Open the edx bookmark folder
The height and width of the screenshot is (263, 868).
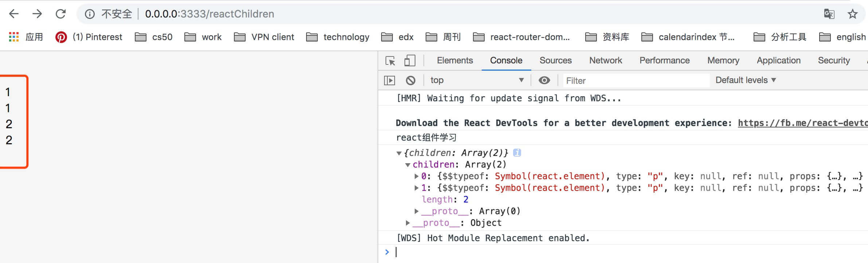(x=397, y=37)
